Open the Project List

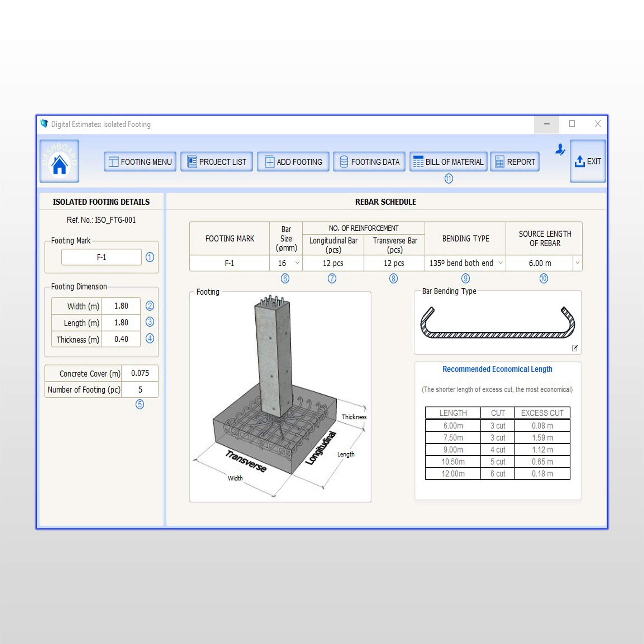tap(217, 162)
